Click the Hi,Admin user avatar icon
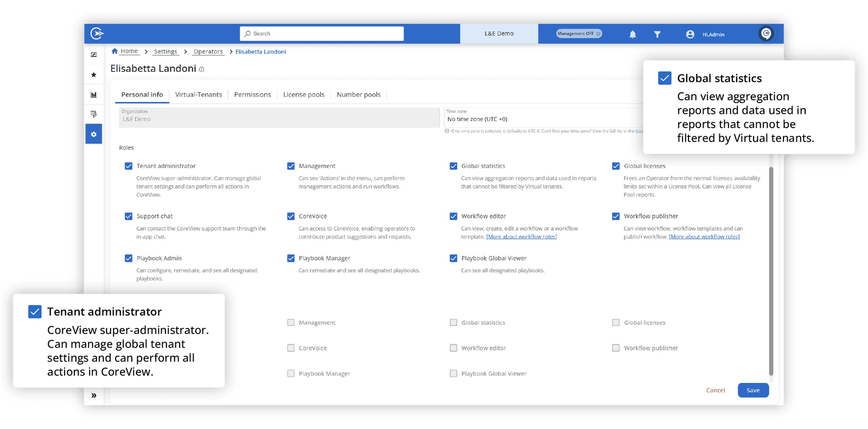Viewport: 868px width, 429px height. coord(690,34)
